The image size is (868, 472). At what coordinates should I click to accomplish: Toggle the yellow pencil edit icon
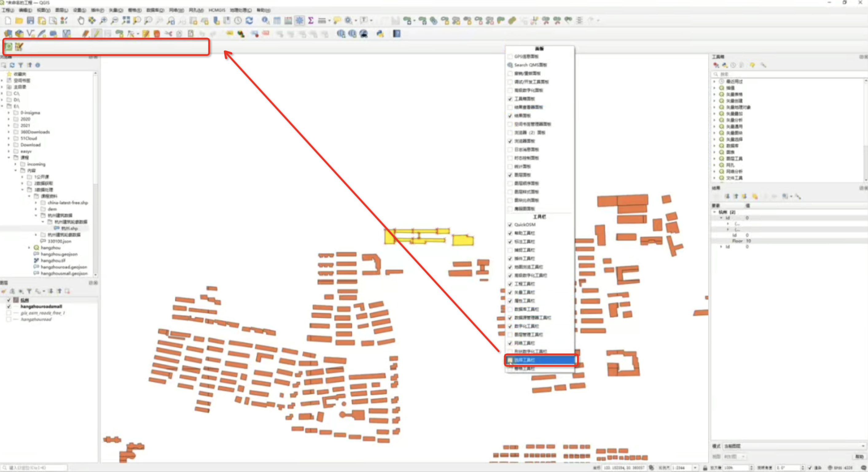click(x=97, y=34)
